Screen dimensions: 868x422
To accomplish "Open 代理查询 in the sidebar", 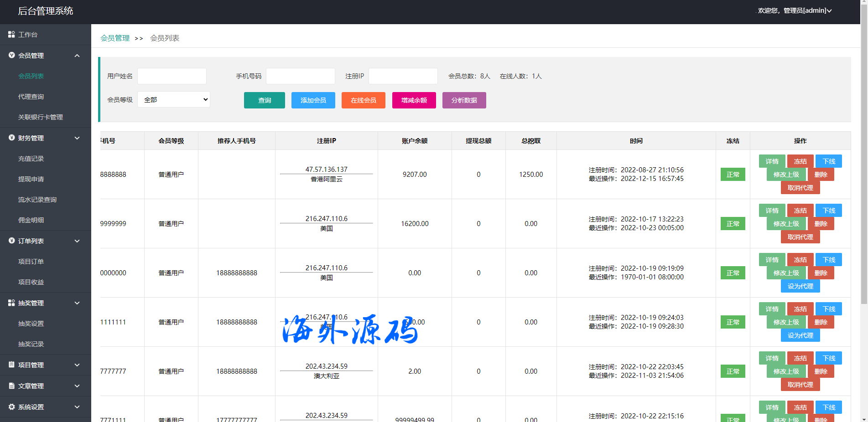I will [x=31, y=97].
